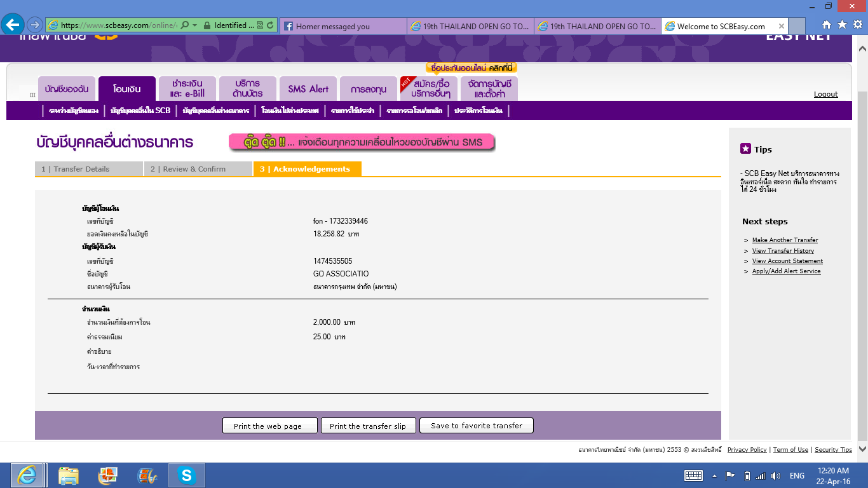The image size is (868, 488).
Task: Click the browser back arrow button
Action: tap(13, 25)
